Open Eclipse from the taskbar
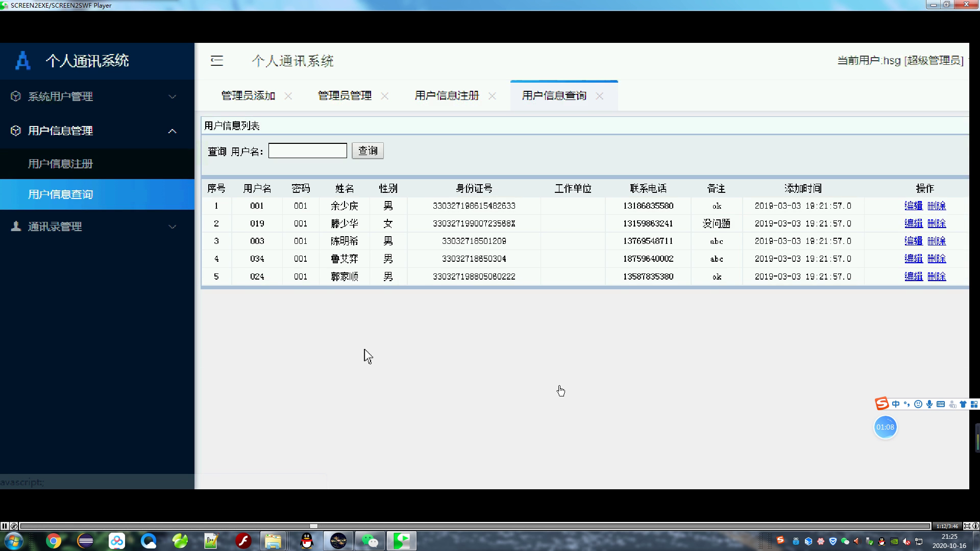980x551 pixels. click(x=85, y=541)
